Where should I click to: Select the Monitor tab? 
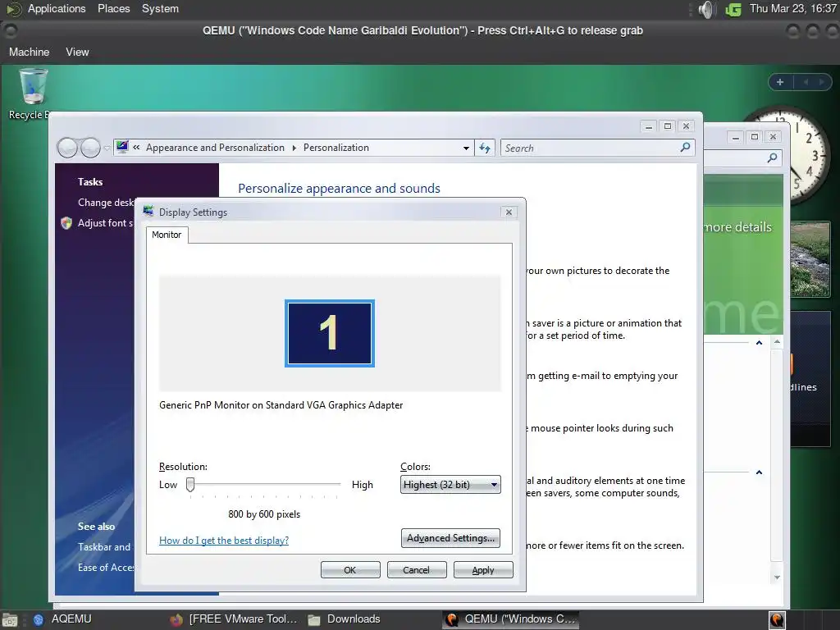(167, 235)
